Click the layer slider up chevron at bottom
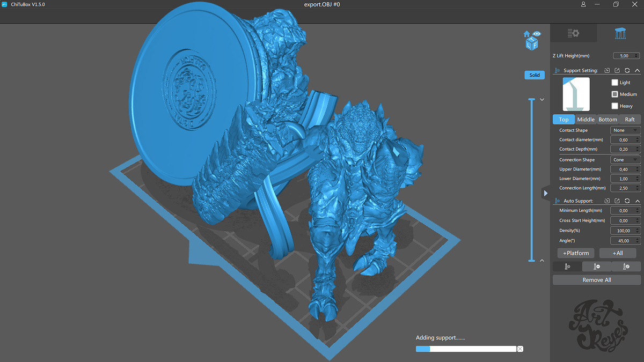This screenshot has height=362, width=644. (x=542, y=260)
